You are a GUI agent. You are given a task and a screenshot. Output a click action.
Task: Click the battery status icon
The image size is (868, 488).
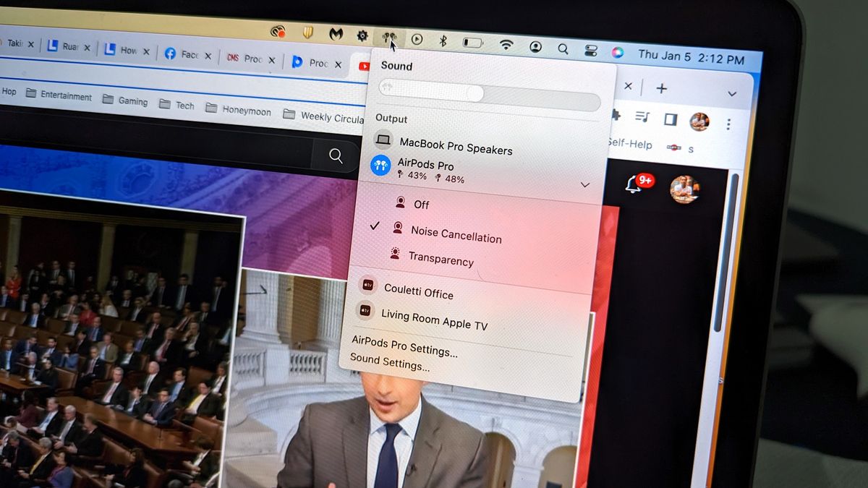[473, 43]
